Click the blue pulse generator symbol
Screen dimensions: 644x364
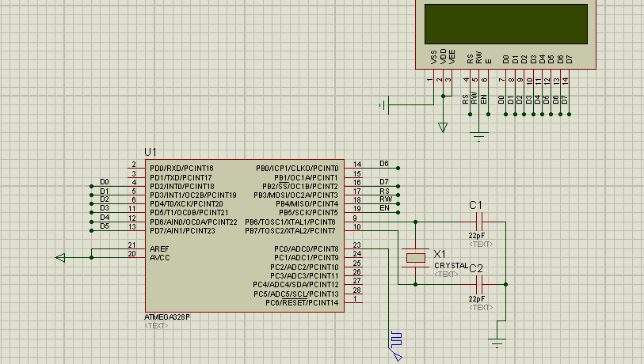click(x=396, y=339)
